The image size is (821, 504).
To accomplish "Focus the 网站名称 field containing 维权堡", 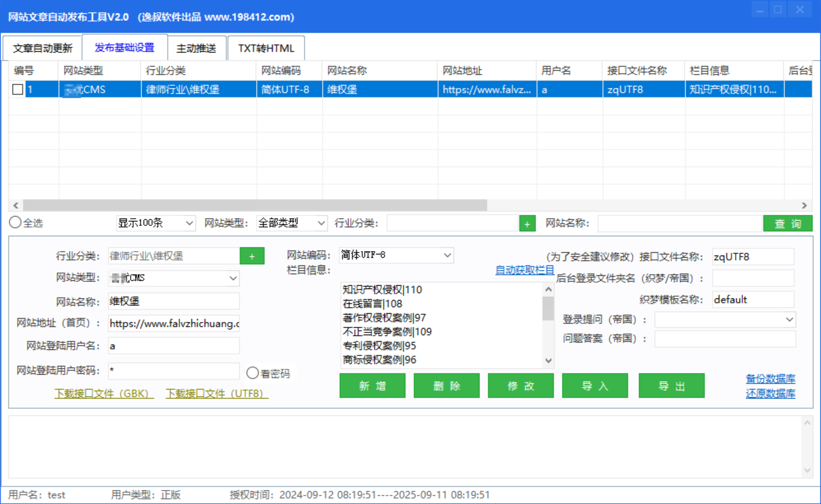I will pos(173,301).
